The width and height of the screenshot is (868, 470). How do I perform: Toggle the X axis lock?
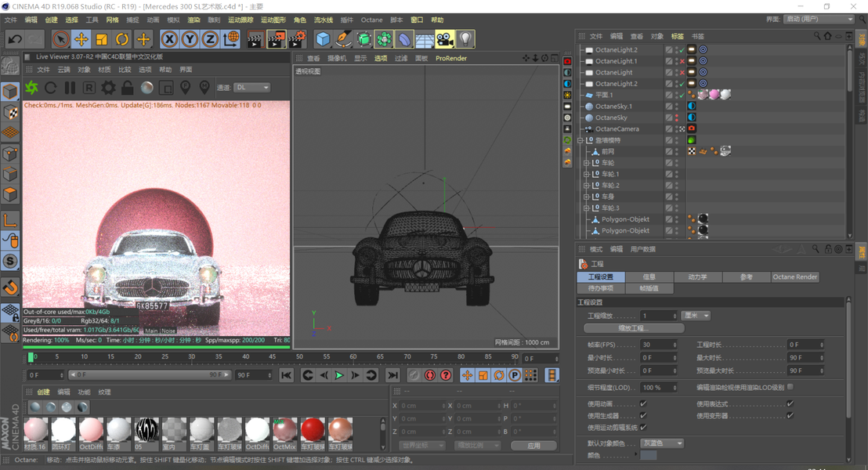(x=169, y=39)
